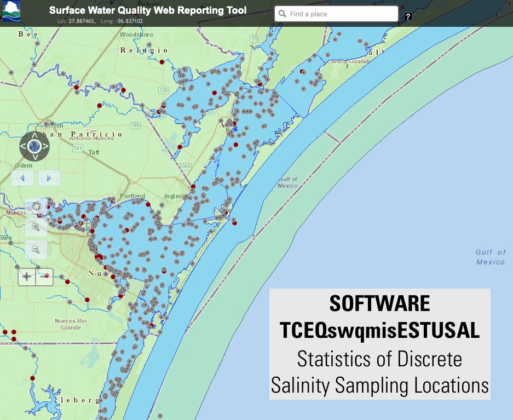
Task: Pan the map right with navigation arrow
Action: point(46,146)
